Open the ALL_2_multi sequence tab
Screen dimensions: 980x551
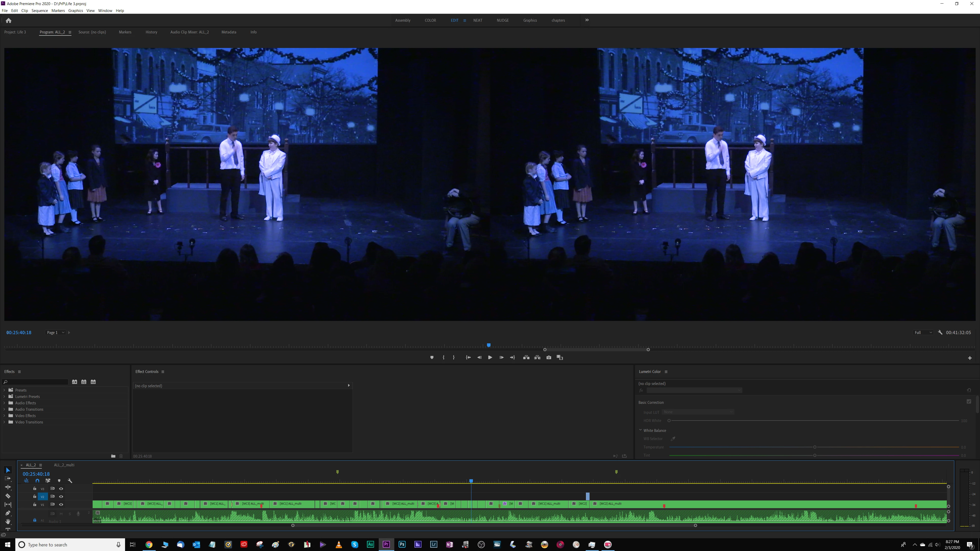64,465
